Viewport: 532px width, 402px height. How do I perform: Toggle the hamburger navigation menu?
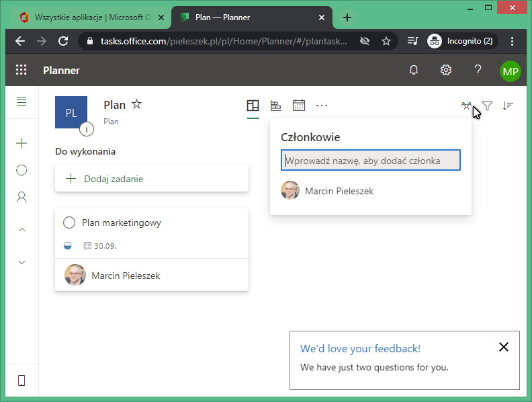click(x=21, y=102)
